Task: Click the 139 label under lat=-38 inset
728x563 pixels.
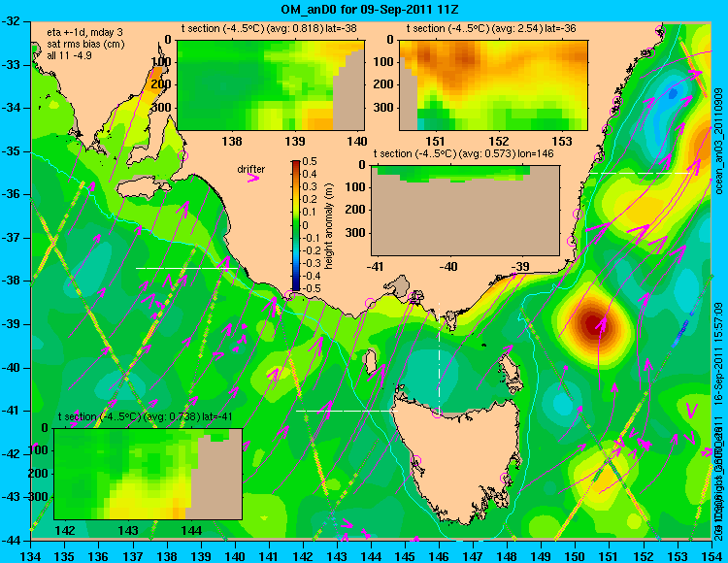Action: click(x=295, y=141)
